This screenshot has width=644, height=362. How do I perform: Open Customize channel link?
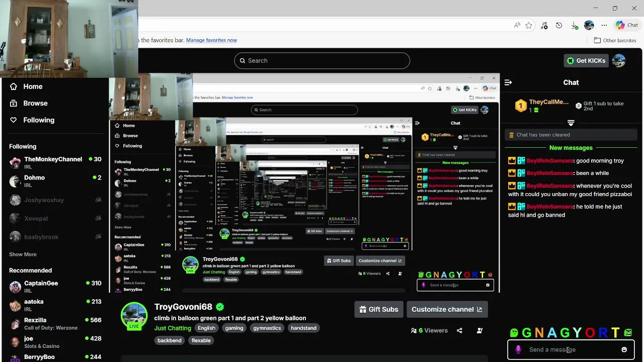[x=447, y=309]
